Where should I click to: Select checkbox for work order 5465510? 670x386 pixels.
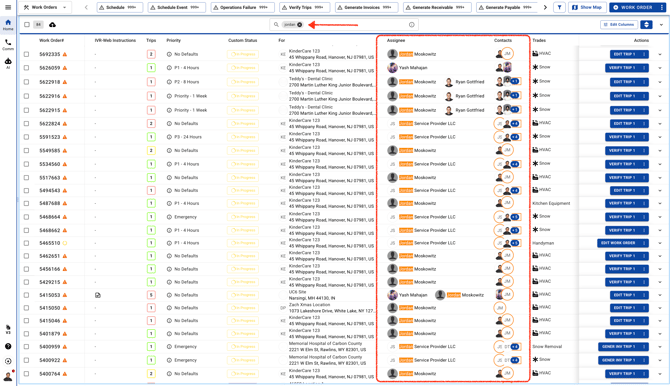click(x=26, y=243)
